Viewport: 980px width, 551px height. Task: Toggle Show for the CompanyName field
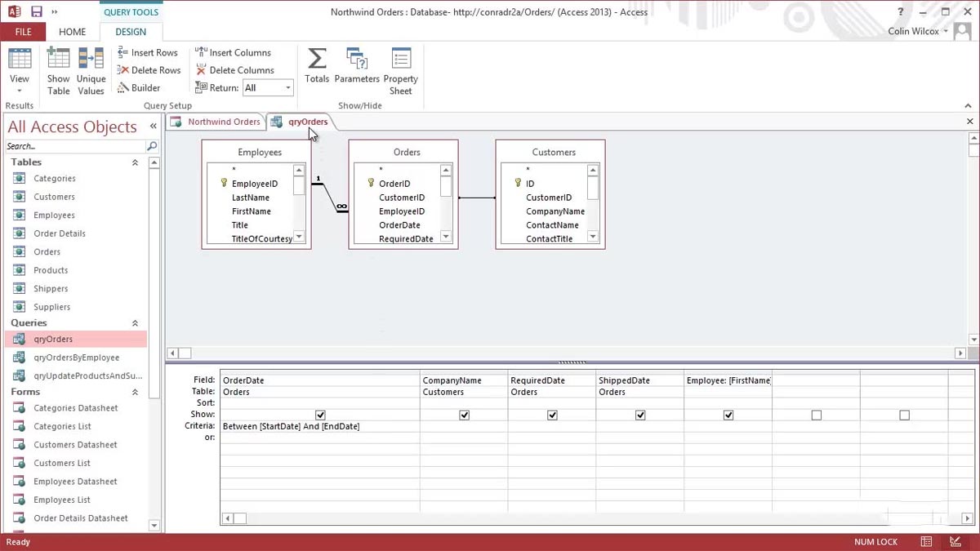tap(464, 414)
